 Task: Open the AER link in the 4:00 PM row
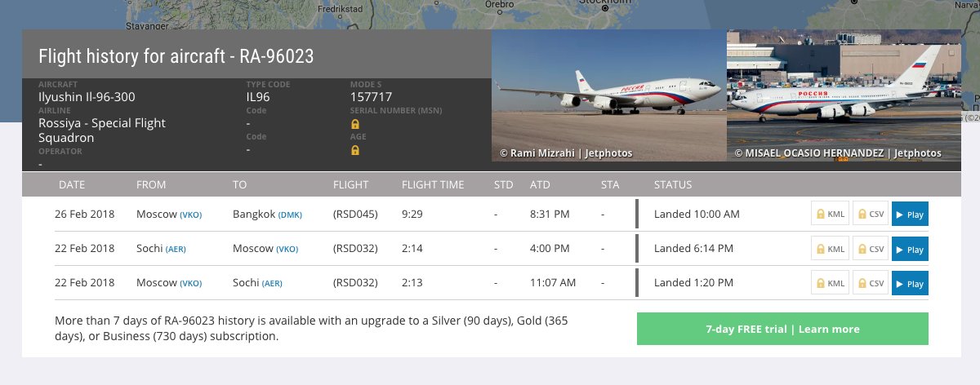pos(176,249)
